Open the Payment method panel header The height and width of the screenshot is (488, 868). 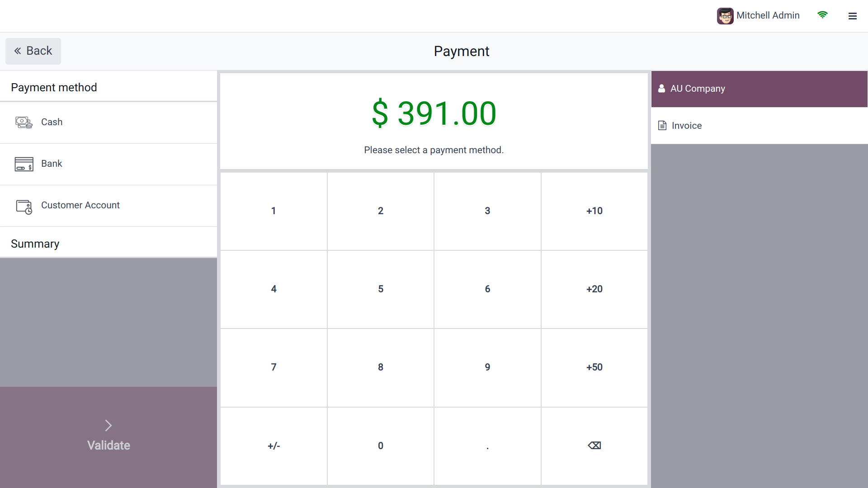point(54,87)
